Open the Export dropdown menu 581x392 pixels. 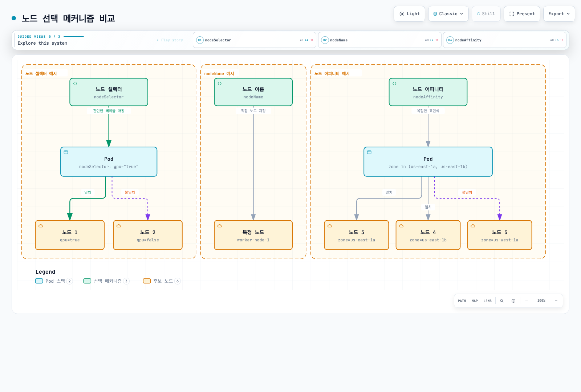[559, 14]
